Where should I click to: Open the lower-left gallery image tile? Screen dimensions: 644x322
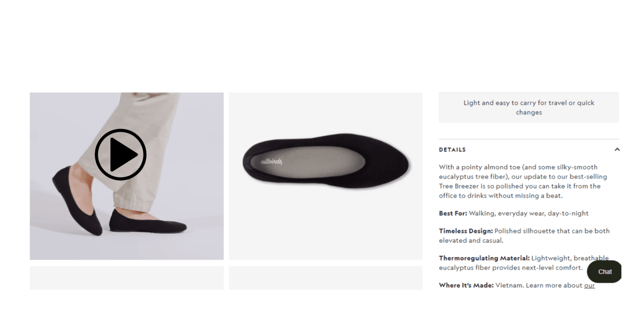pyautogui.click(x=127, y=278)
